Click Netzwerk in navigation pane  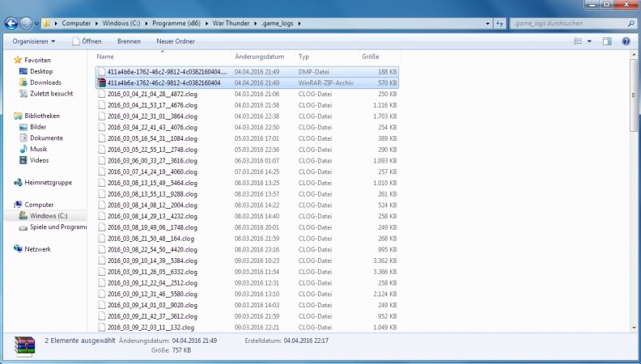pos(38,249)
